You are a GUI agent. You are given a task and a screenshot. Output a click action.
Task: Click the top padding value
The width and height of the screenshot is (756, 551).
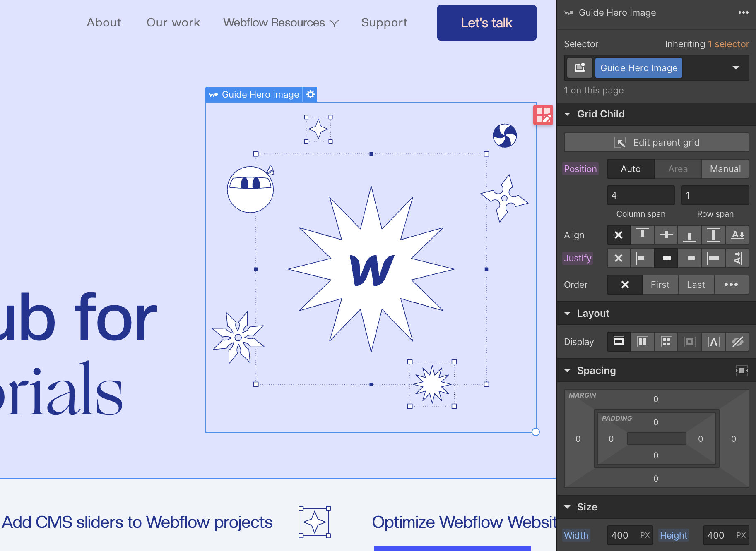656,422
